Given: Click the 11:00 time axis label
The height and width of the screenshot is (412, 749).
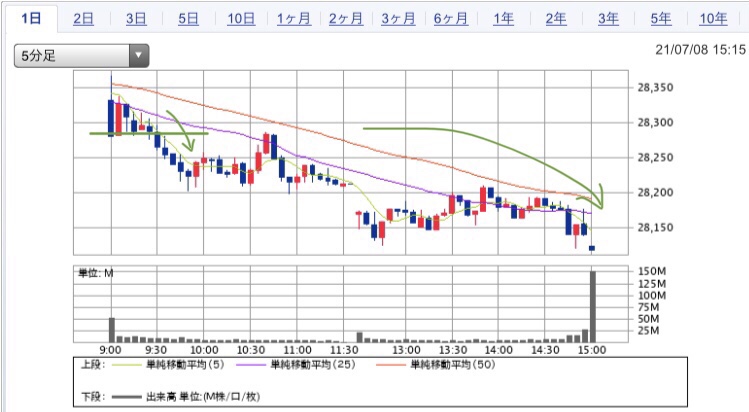Looking at the screenshot, I should click(297, 350).
